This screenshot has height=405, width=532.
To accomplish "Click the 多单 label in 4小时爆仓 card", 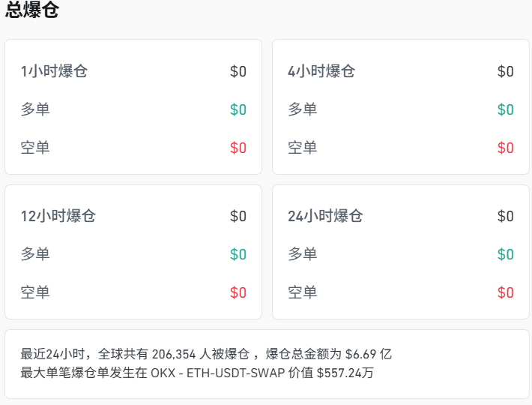I will pyautogui.click(x=303, y=109).
